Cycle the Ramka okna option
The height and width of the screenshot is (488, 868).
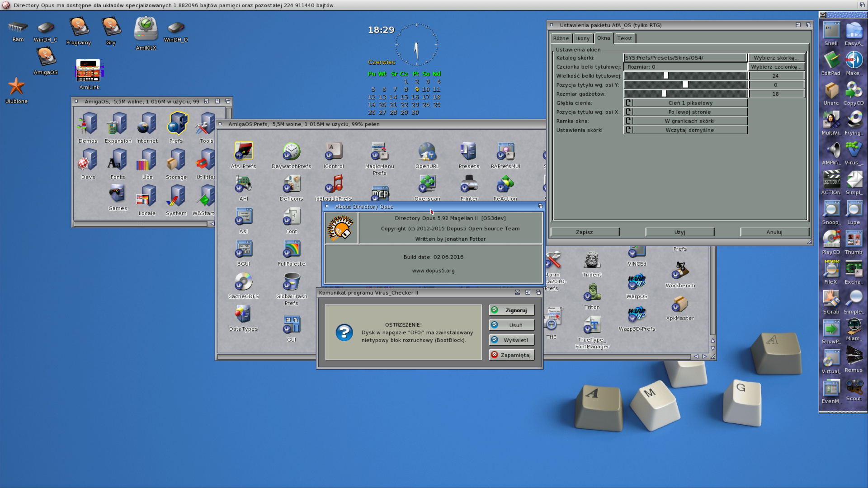point(686,121)
